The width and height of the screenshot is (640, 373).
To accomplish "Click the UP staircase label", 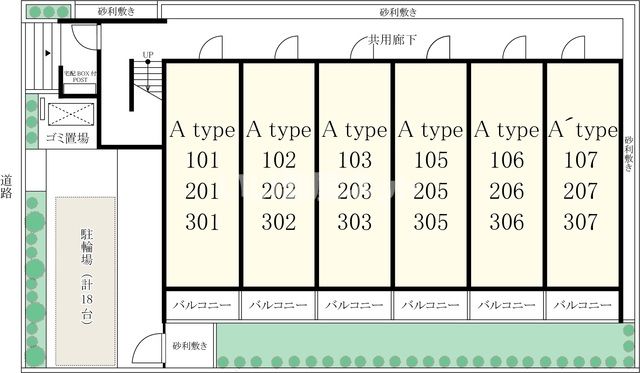I will click(x=148, y=55).
